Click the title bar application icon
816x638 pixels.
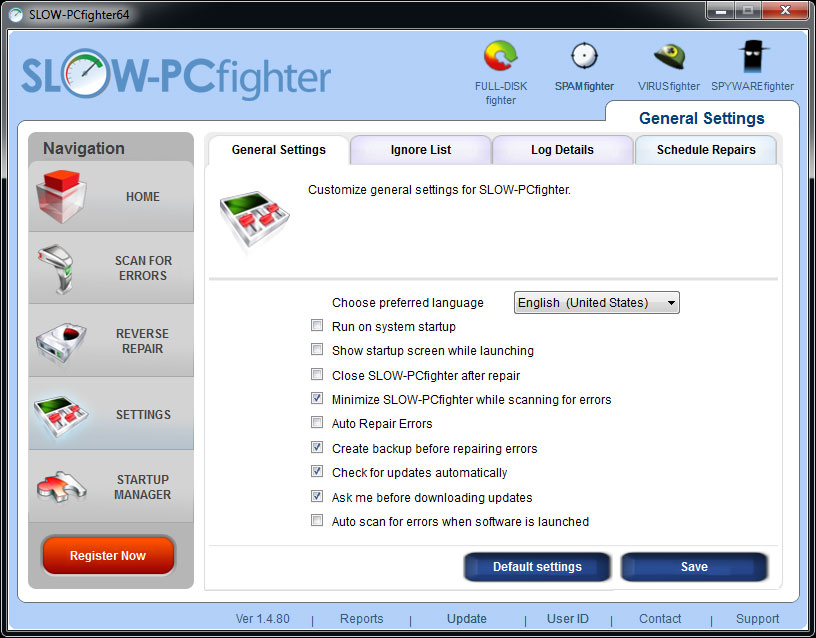click(16, 15)
